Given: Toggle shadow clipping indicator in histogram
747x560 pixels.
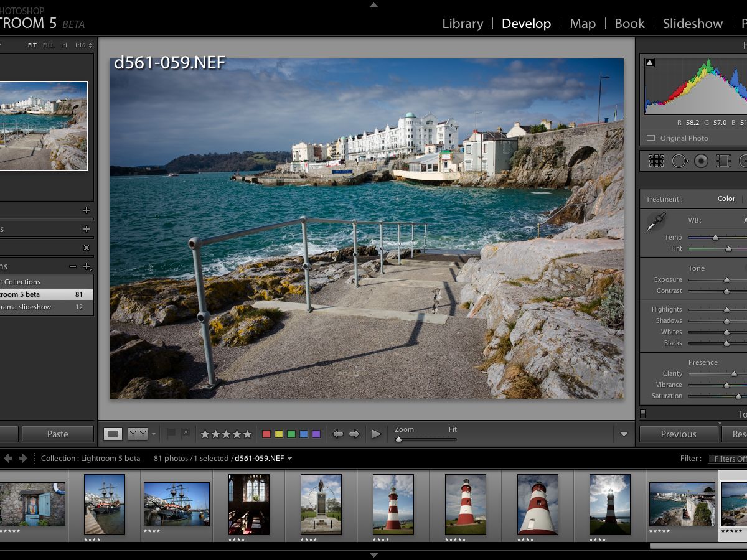Looking at the screenshot, I should (649, 62).
